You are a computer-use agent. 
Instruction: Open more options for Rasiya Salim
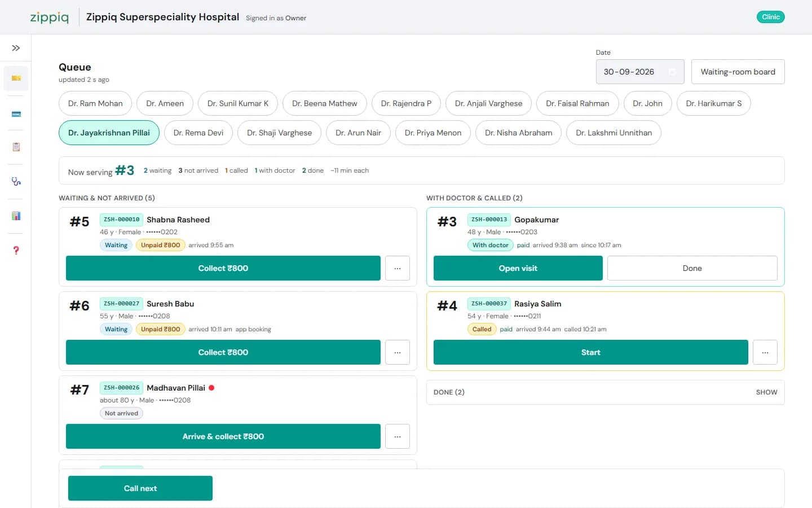[765, 352]
